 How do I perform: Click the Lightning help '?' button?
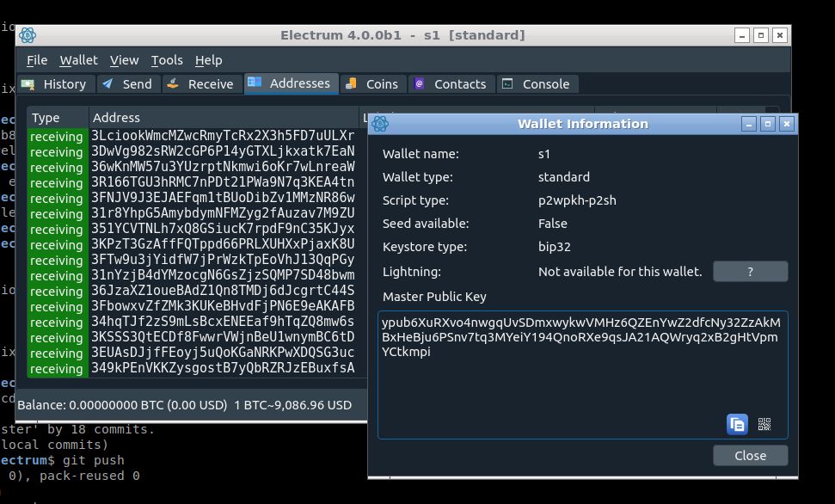pos(751,272)
